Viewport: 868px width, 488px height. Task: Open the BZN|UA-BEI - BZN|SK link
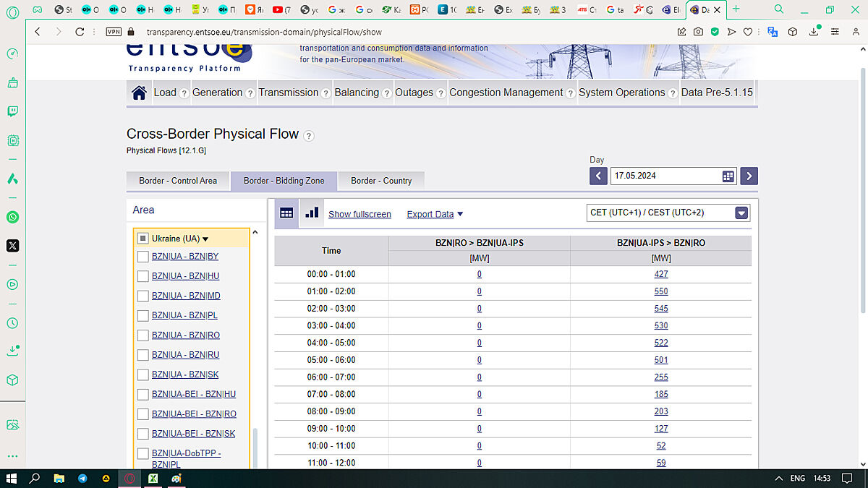(193, 434)
